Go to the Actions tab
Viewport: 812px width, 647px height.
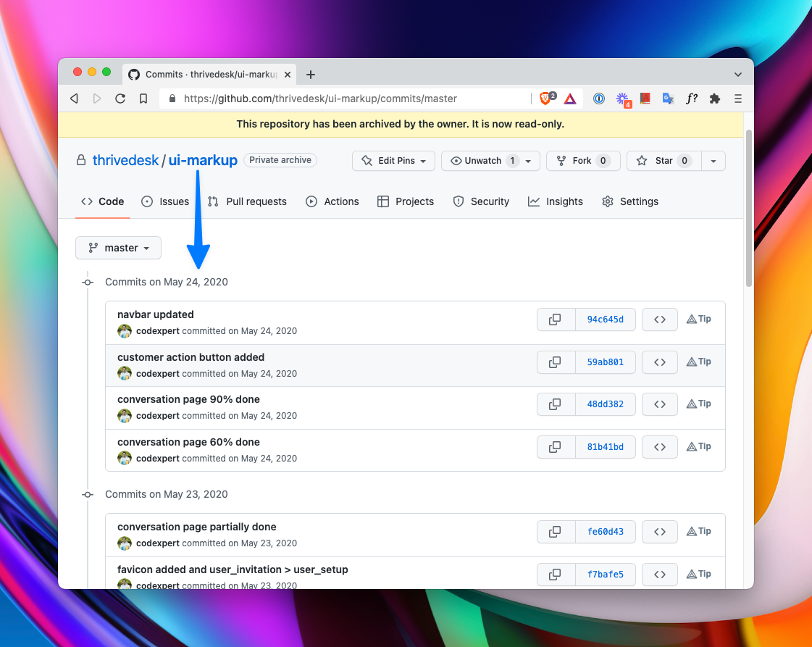tap(332, 201)
